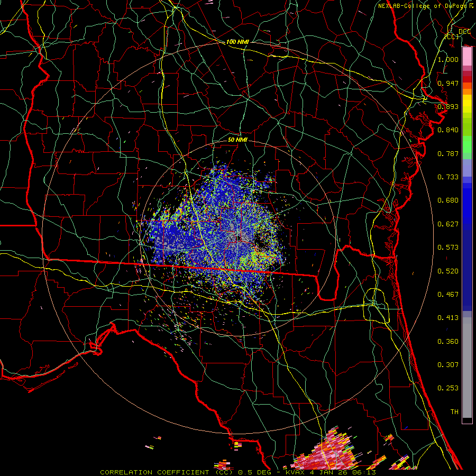Pick the light pink legend band near 1.000
Viewport: 476px width, 476px height.
pos(467,56)
